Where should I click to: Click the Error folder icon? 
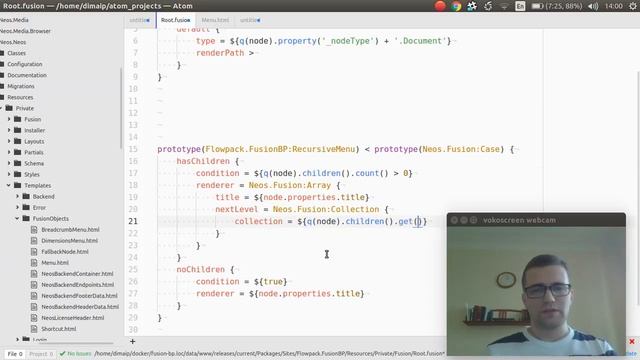tap(26, 207)
